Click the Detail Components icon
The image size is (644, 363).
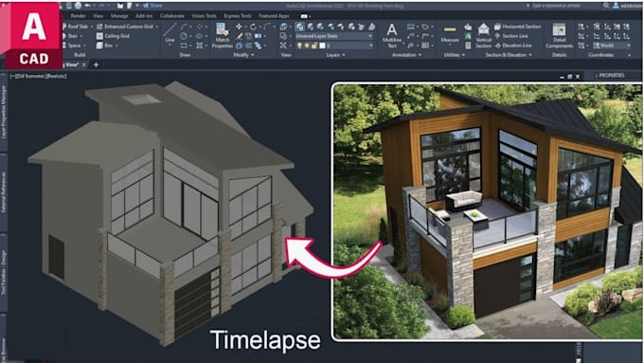pyautogui.click(x=559, y=29)
